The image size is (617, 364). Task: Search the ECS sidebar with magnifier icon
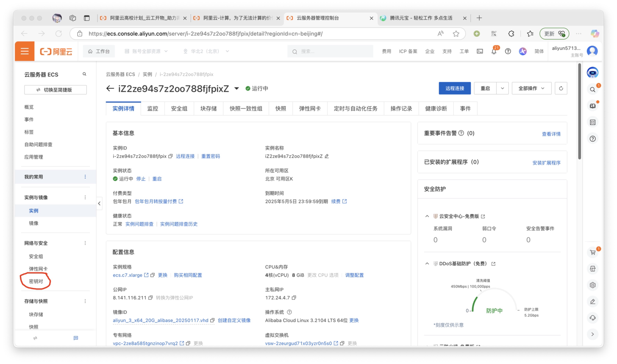pos(84,74)
